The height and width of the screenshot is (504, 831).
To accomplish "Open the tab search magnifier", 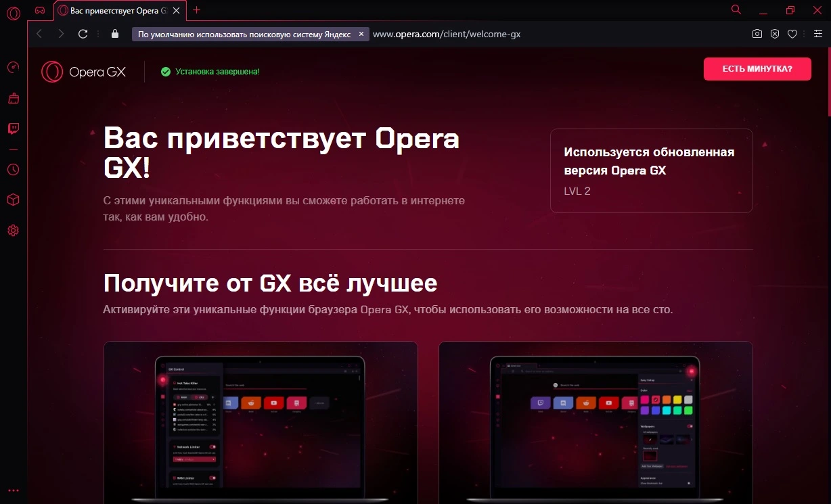I will (x=736, y=9).
